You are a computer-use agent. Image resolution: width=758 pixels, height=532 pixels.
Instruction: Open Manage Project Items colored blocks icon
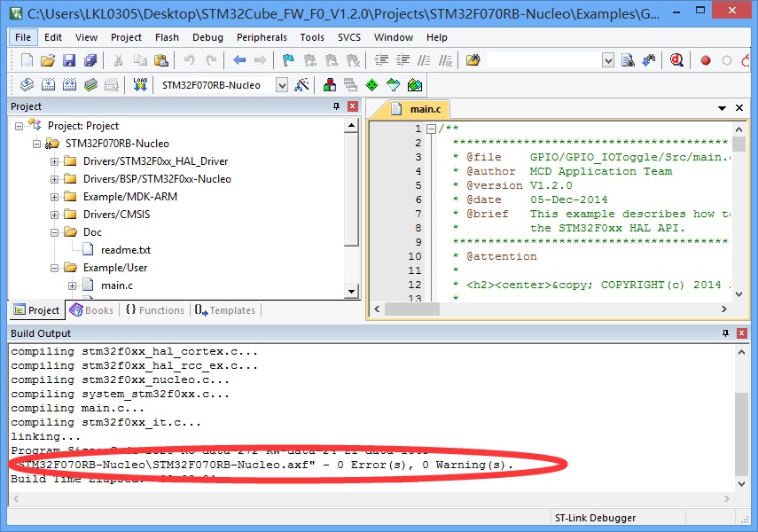tap(330, 85)
